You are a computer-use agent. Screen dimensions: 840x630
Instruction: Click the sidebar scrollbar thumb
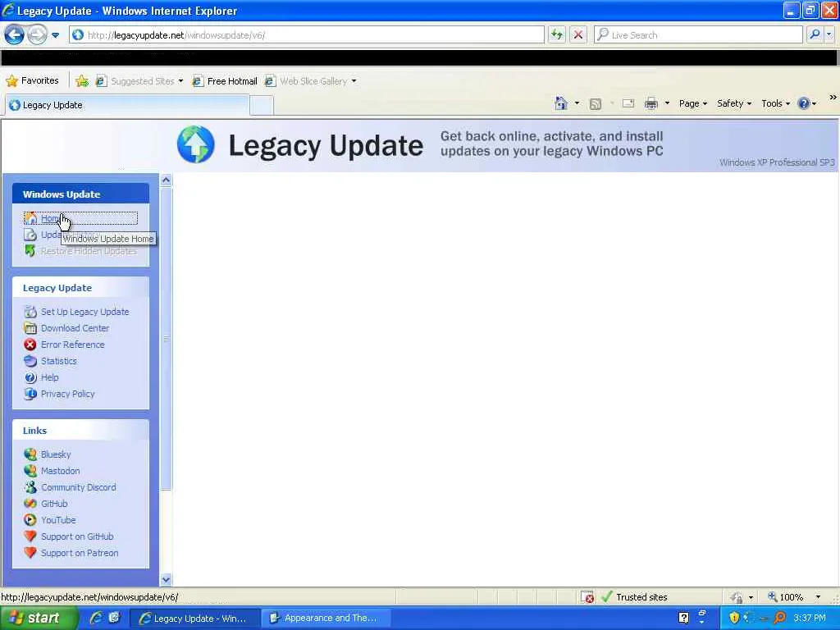(166, 339)
